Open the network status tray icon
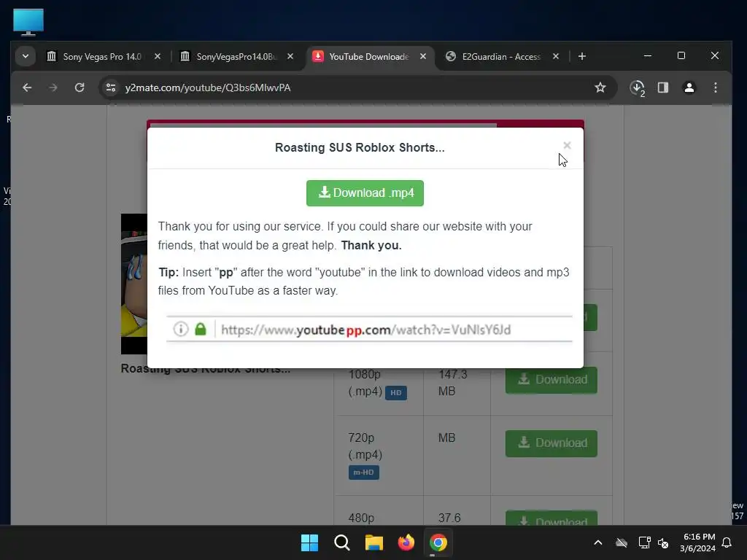Screen dimensions: 747x560 tap(645, 542)
